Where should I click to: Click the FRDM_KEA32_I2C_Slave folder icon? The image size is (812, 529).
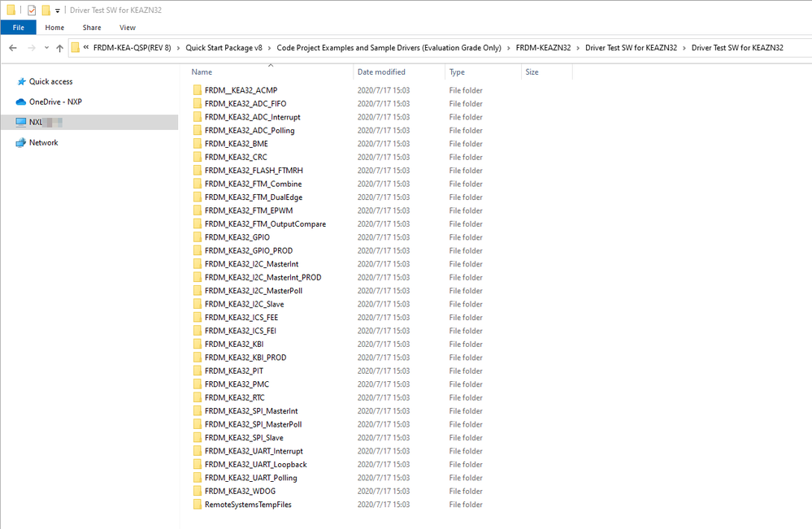(198, 305)
